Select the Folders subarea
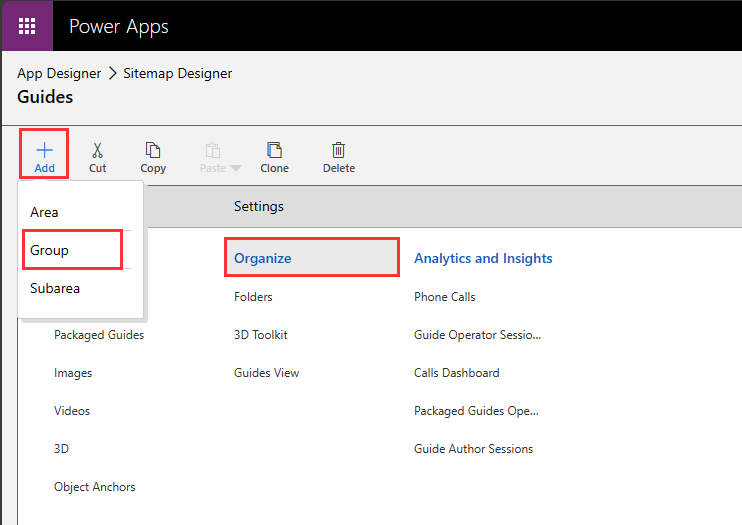 253,297
